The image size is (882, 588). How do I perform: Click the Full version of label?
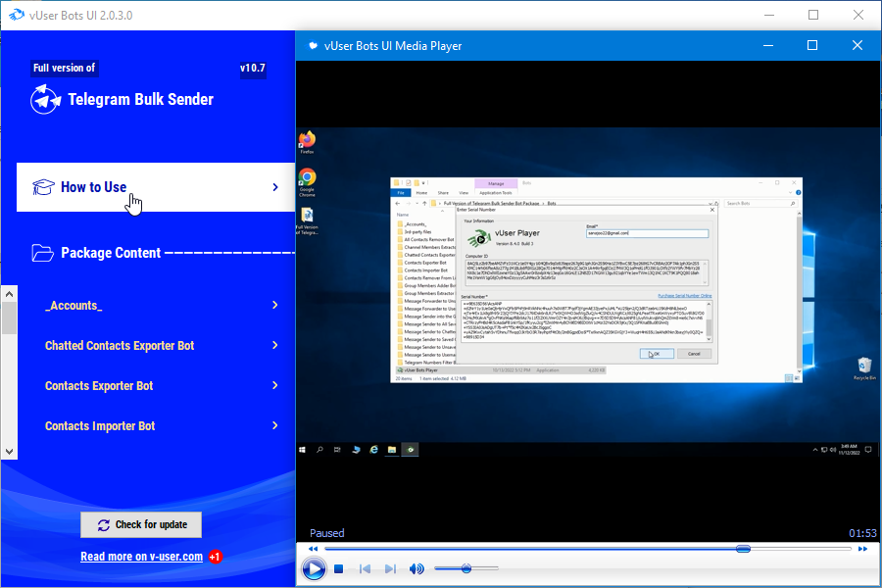(x=64, y=68)
